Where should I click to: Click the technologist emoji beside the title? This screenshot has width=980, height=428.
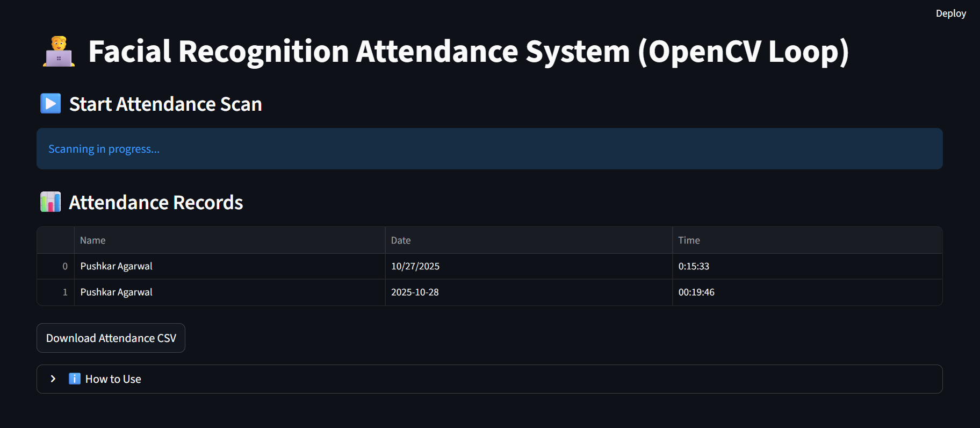click(x=59, y=52)
